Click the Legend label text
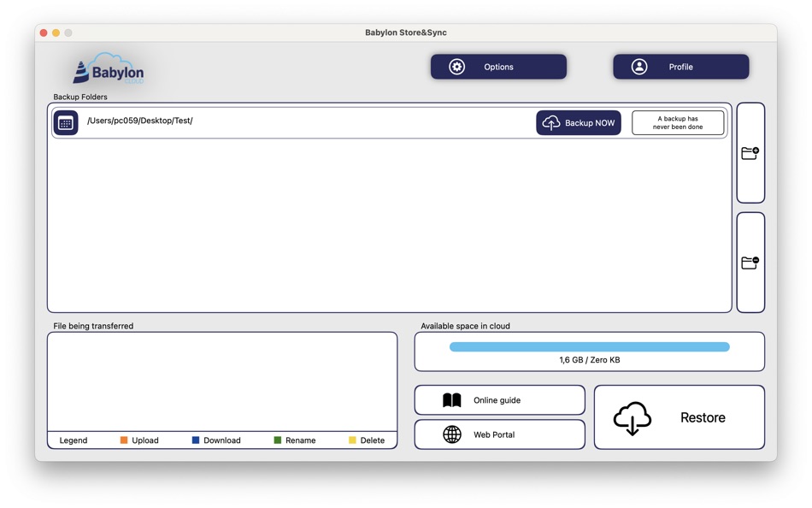 point(74,440)
